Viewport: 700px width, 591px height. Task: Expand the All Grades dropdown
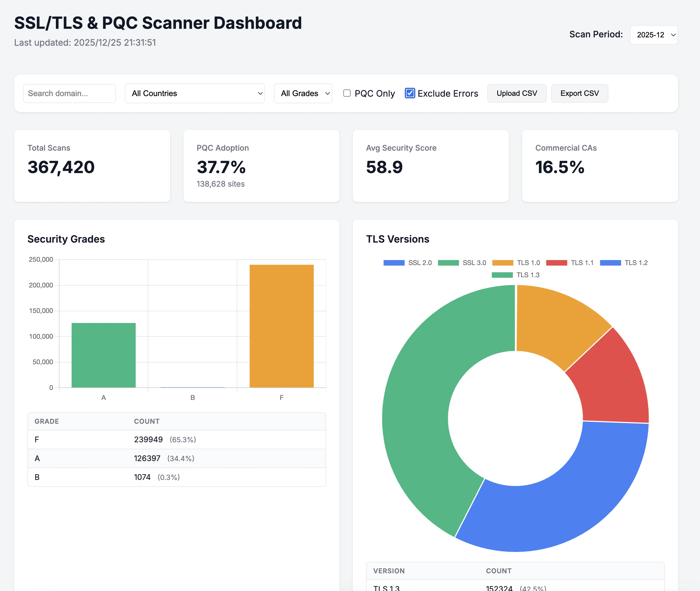pyautogui.click(x=303, y=94)
